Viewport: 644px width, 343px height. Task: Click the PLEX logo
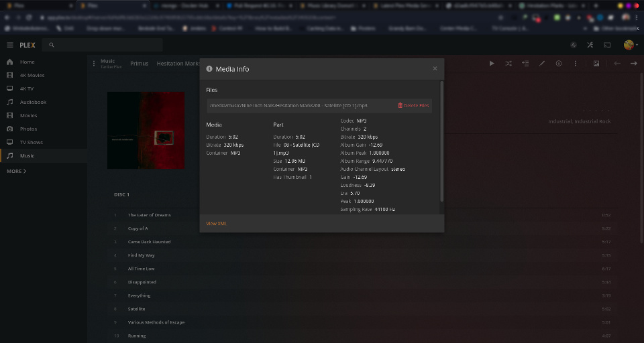[x=28, y=45]
